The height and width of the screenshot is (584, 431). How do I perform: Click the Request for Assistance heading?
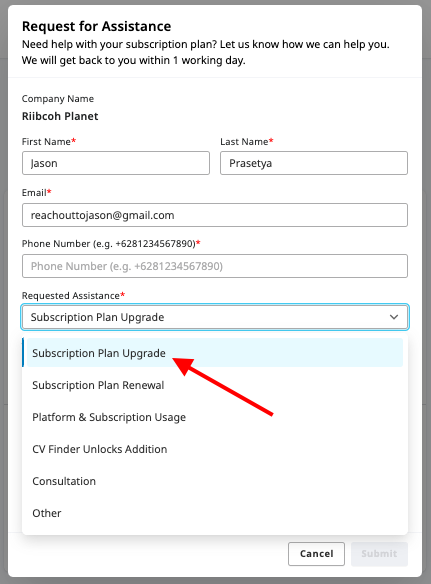tap(96, 26)
